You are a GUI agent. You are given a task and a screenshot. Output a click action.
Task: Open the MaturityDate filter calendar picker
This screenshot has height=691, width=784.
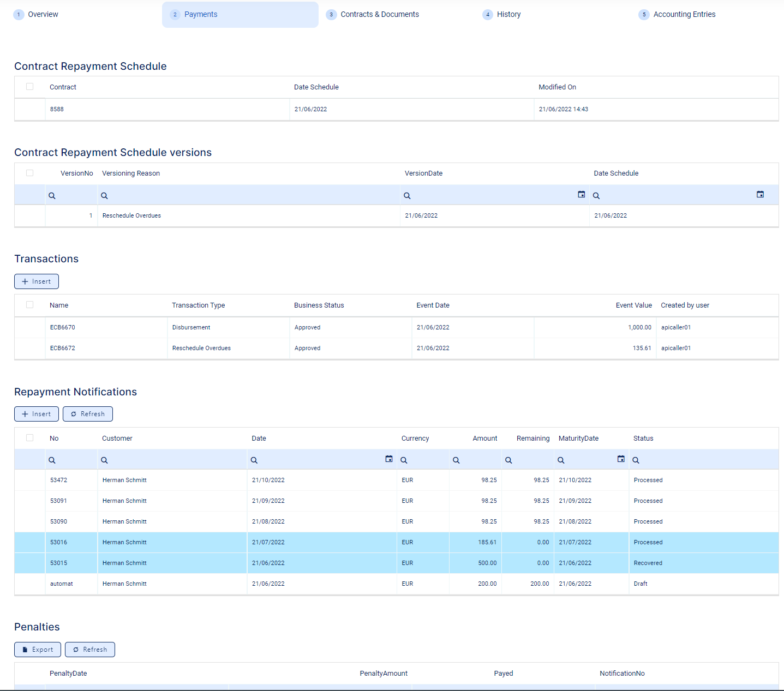coord(620,459)
